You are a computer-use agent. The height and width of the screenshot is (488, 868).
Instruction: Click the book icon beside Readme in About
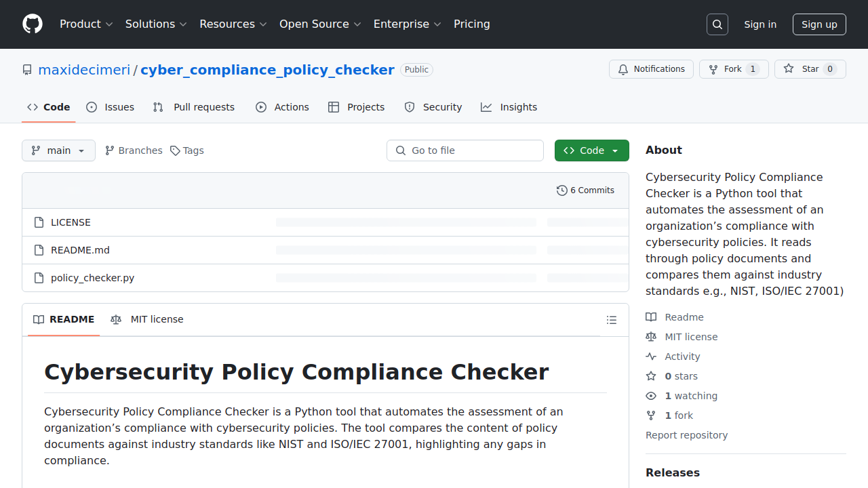[651, 317]
